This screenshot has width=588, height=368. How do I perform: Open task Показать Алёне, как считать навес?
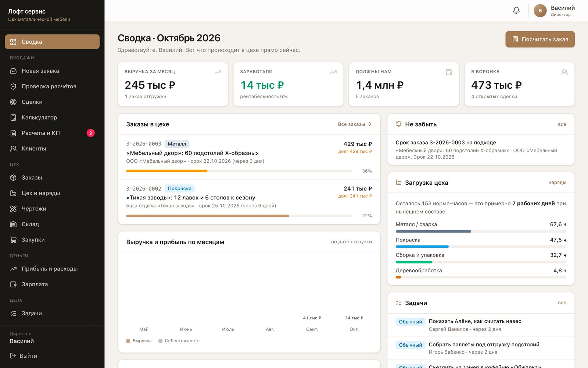(x=481, y=325)
